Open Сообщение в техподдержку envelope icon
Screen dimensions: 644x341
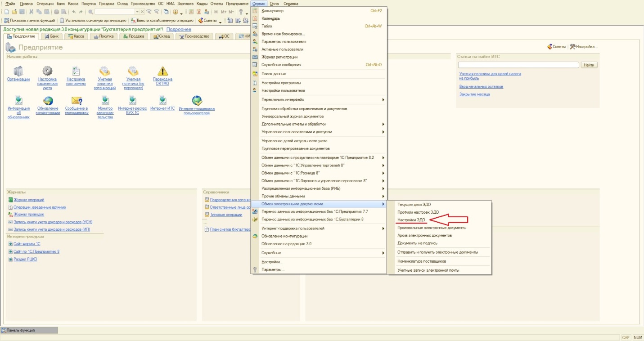pos(77,100)
